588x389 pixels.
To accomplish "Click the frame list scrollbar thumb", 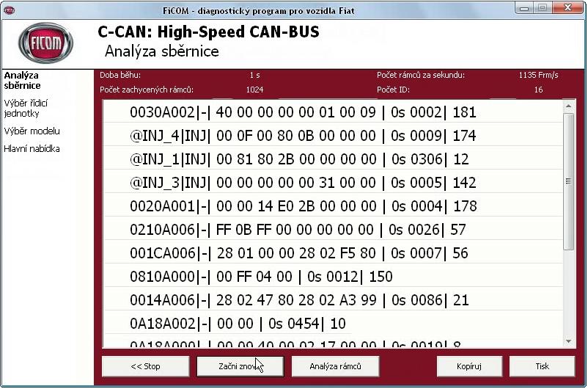I will point(569,180).
